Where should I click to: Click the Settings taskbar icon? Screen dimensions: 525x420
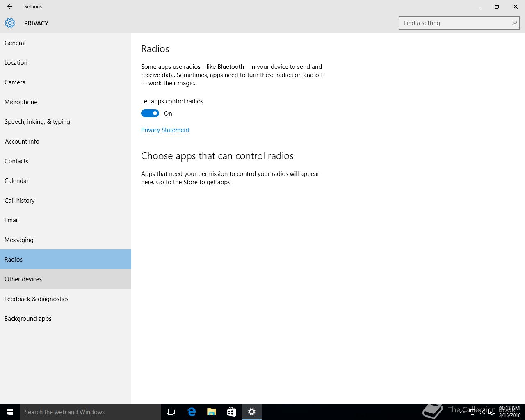click(x=252, y=412)
